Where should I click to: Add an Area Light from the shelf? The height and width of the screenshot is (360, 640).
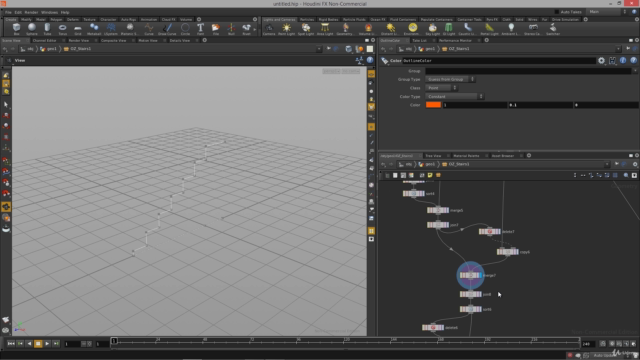(x=325, y=29)
